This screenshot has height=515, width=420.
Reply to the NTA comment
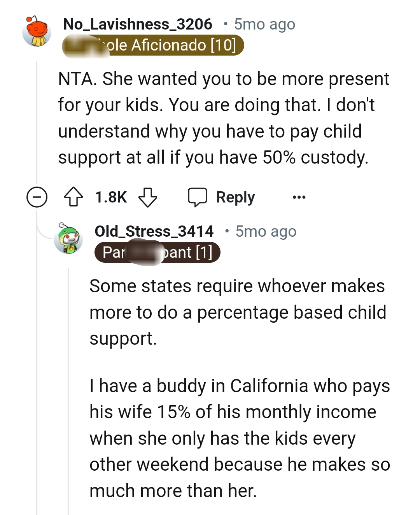pos(233,197)
